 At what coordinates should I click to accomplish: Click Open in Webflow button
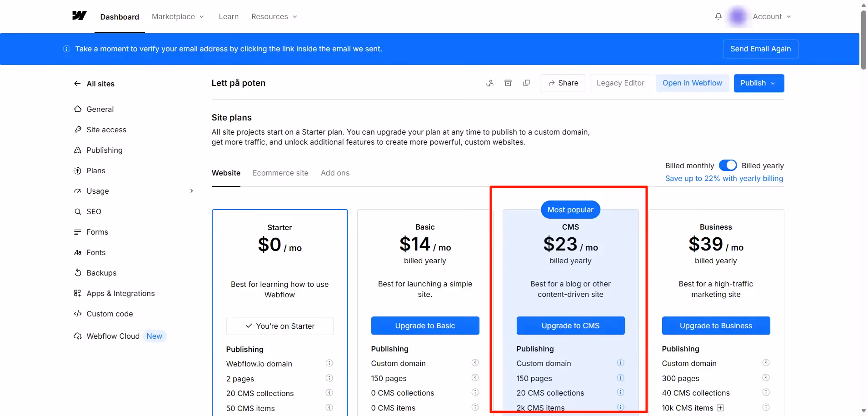click(x=692, y=83)
